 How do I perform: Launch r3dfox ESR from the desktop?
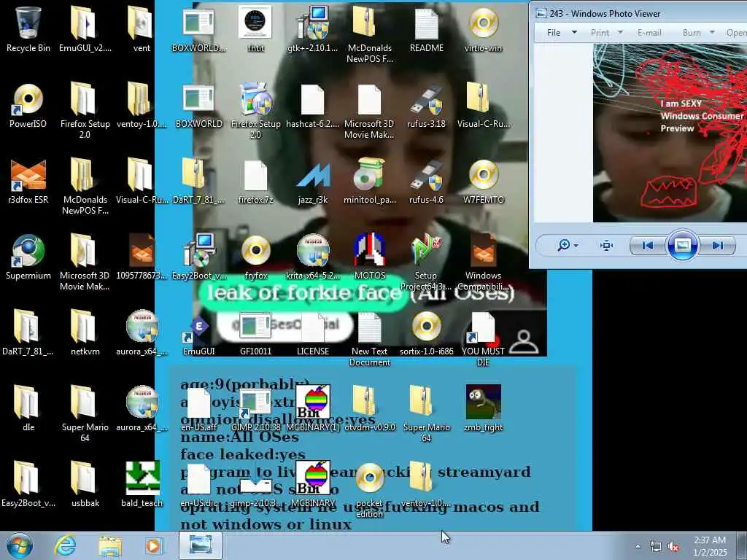(x=28, y=181)
